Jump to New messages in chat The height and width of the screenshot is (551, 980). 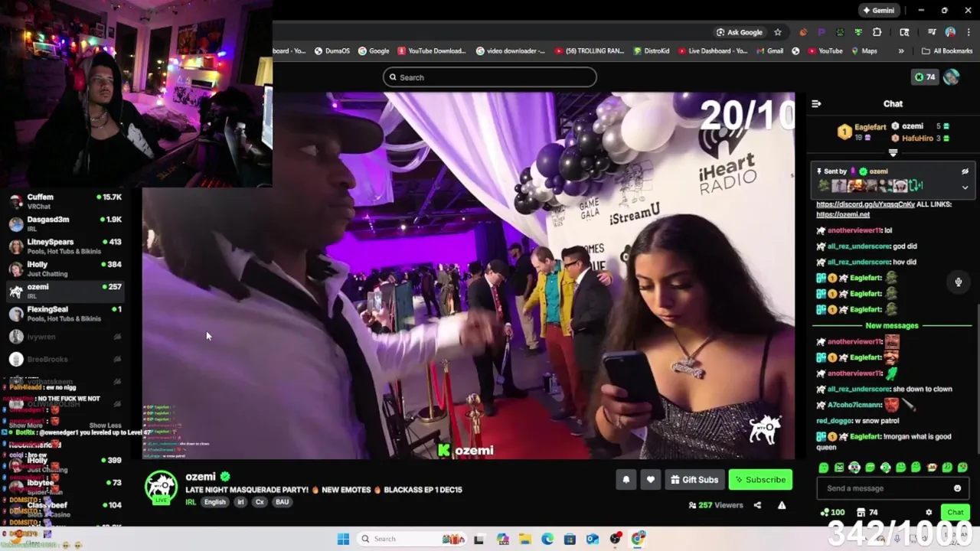click(891, 325)
